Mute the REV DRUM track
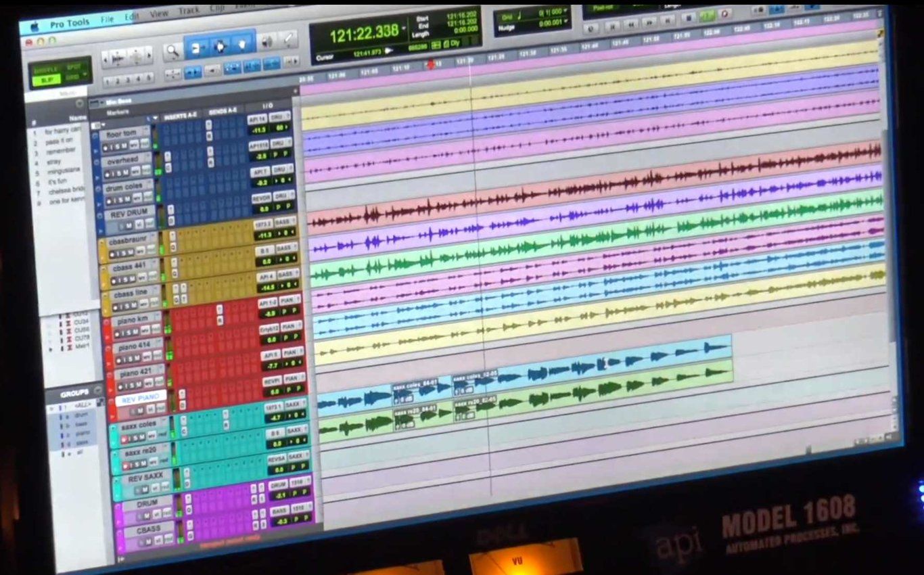 129,226
